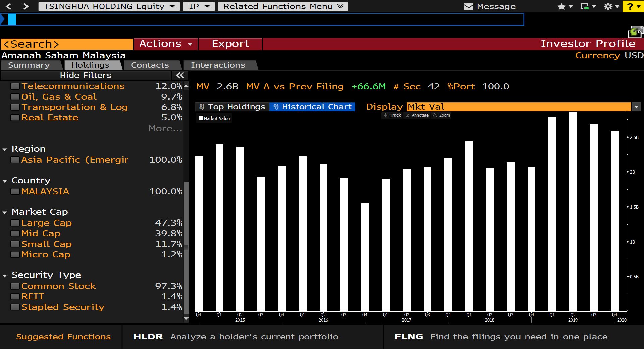Click the Q1 2019 market value bar
Viewport: 644px width, 349px height.
pos(552,214)
